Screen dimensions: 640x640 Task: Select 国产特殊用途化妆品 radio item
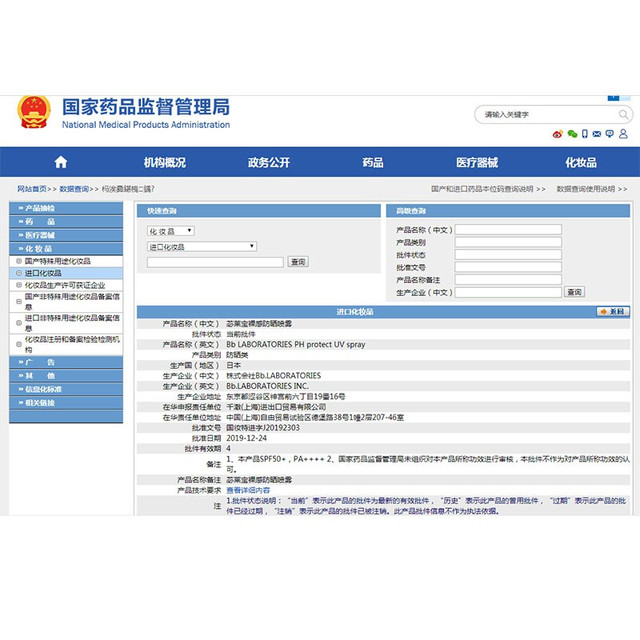[19, 261]
